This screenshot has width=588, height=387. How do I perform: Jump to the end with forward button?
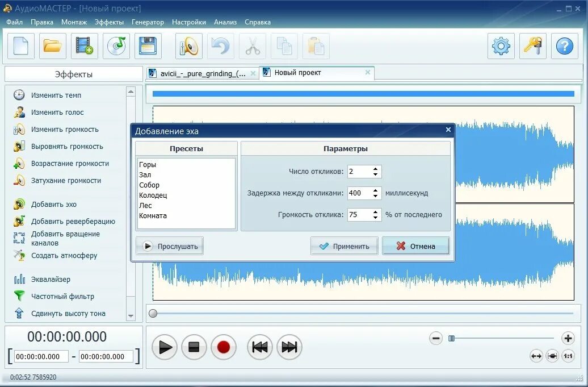289,347
